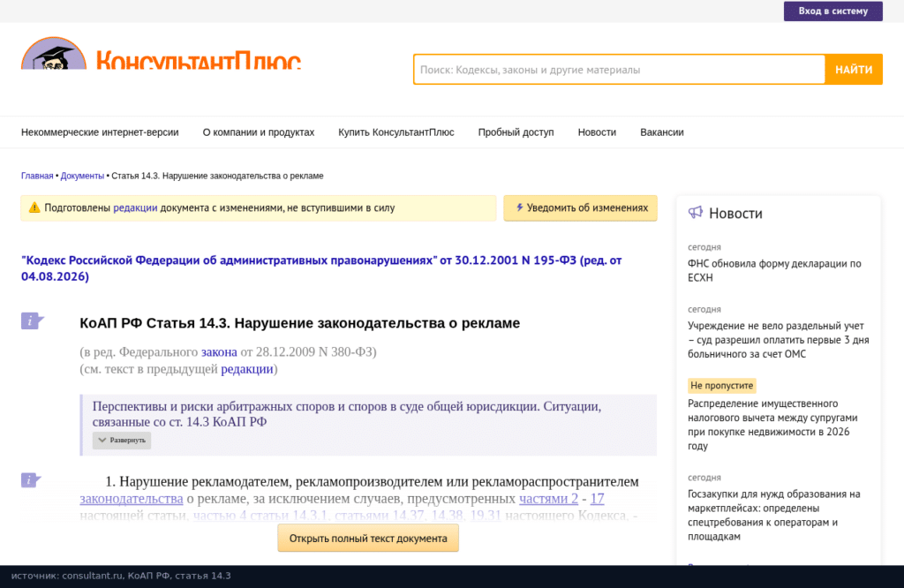Expand the Развернуть section
The width and height of the screenshot is (904, 588).
(x=122, y=441)
